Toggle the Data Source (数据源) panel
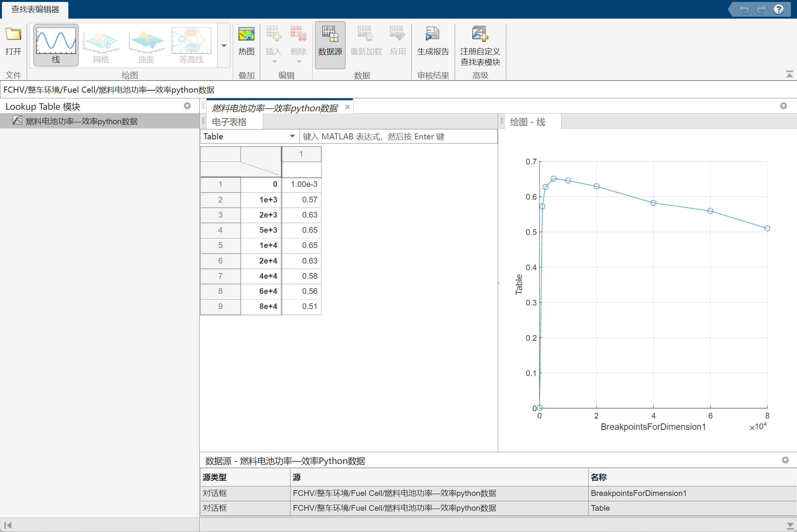Image resolution: width=797 pixels, height=532 pixels. point(330,45)
